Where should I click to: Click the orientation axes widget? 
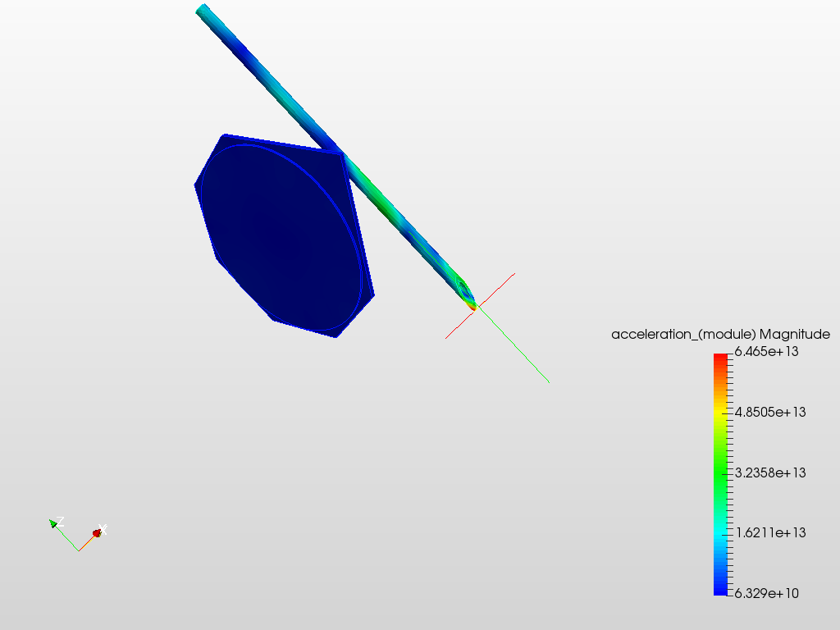coord(78,534)
